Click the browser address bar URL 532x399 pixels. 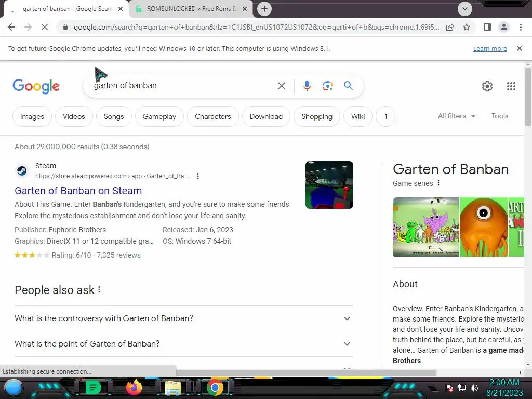coord(256,27)
